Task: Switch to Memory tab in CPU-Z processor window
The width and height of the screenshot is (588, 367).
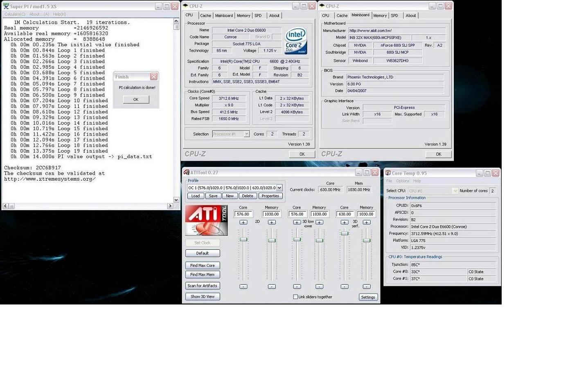Action: click(x=243, y=16)
